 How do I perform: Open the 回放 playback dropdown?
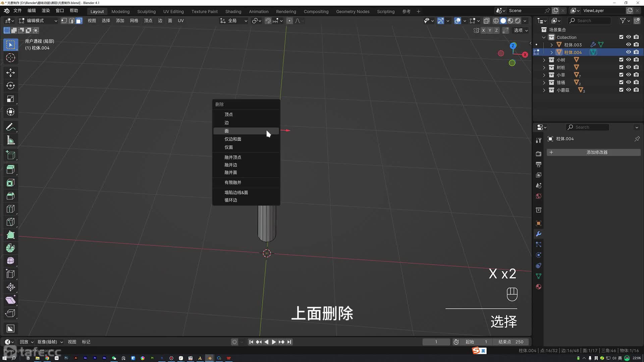pyautogui.click(x=26, y=342)
